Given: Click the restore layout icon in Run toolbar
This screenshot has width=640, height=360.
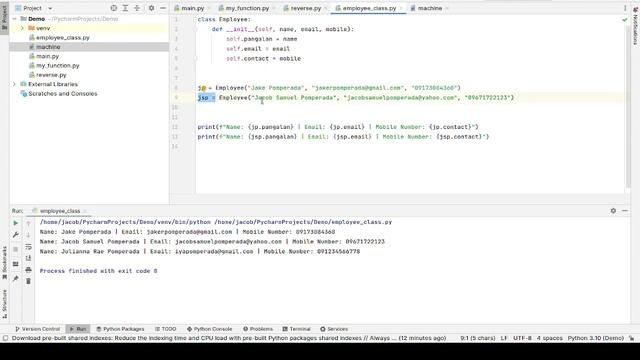Looking at the screenshot, I should [16, 264].
